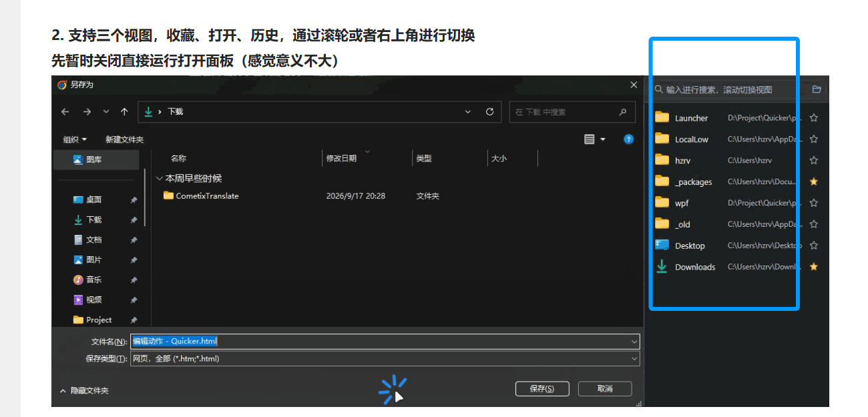Screen dimensions: 868x417
Task: Click the 取消 button
Action: coord(605,389)
